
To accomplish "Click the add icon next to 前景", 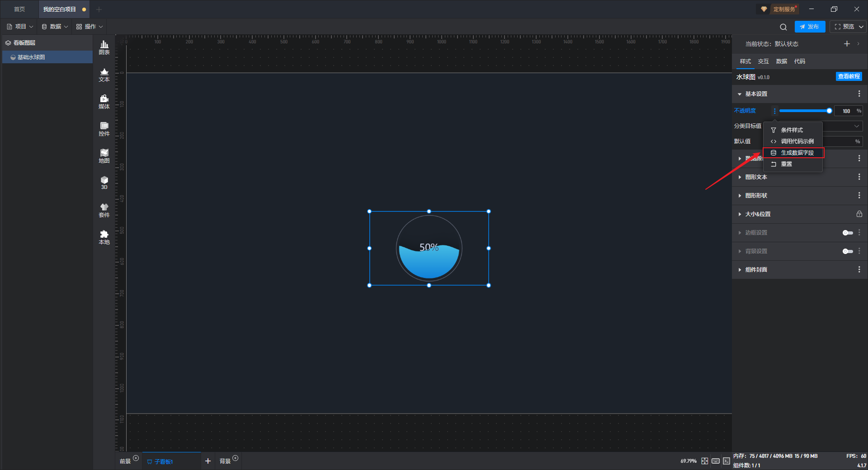I will pyautogui.click(x=136, y=458).
